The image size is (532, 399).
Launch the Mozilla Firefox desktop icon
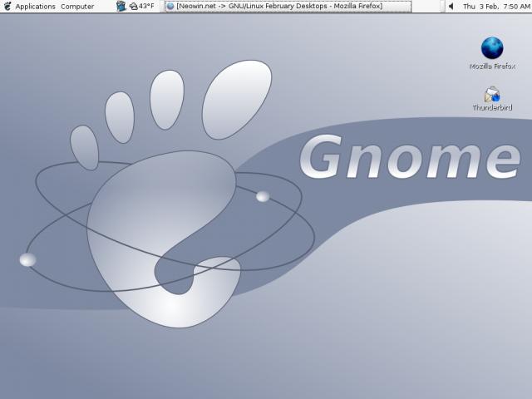(x=492, y=48)
